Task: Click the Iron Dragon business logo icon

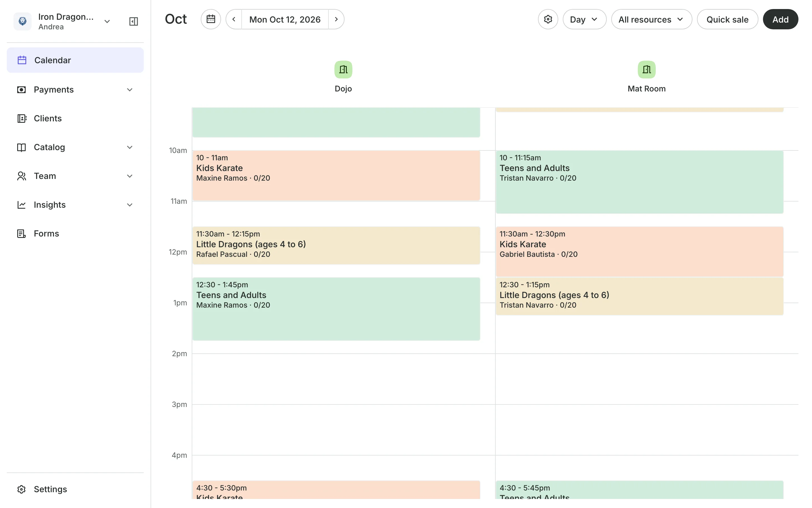Action: (x=23, y=21)
